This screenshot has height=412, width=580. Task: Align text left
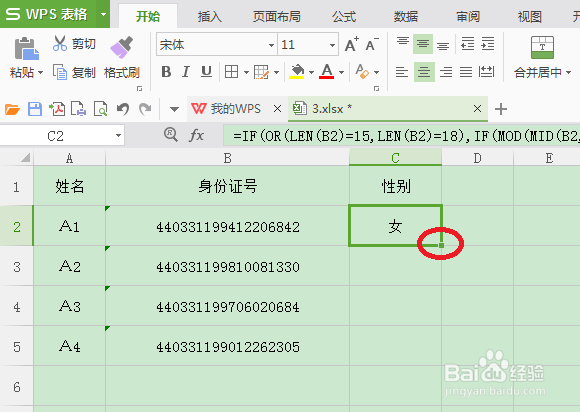tap(402, 72)
